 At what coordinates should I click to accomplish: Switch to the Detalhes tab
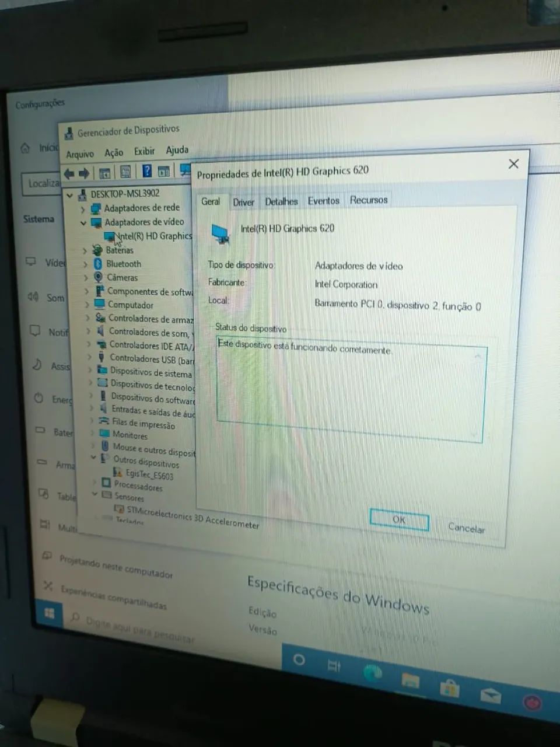(281, 201)
